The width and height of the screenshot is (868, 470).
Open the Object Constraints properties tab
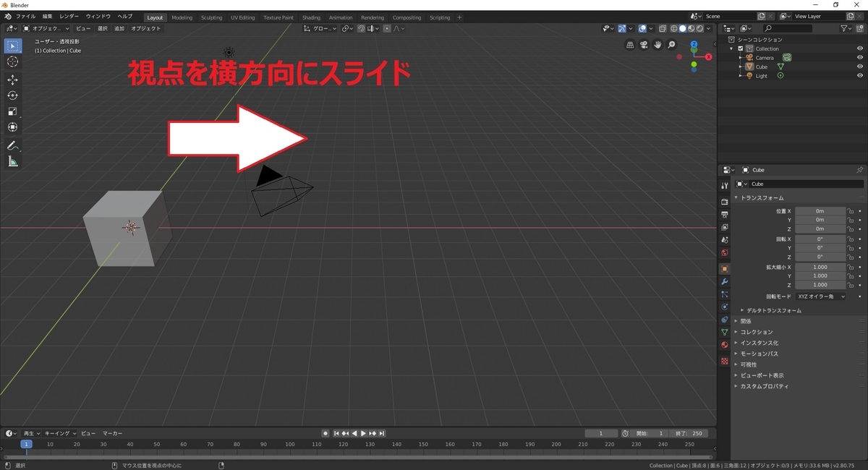click(x=724, y=320)
